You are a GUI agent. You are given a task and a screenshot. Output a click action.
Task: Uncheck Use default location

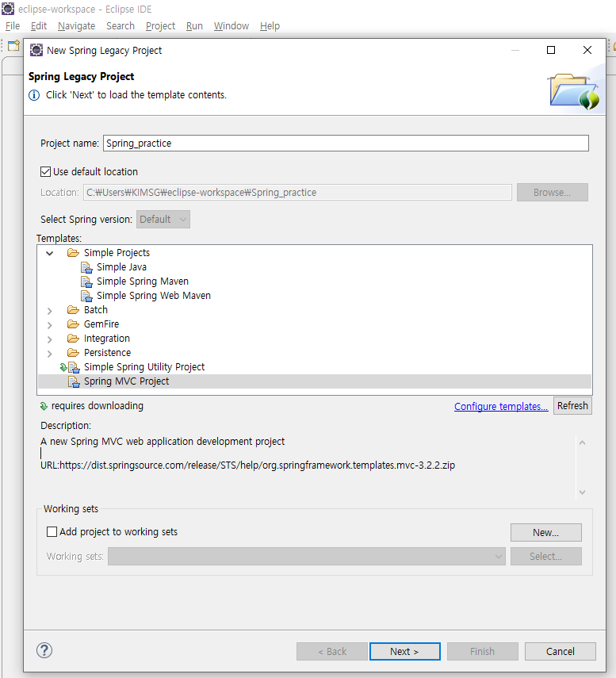pos(45,171)
